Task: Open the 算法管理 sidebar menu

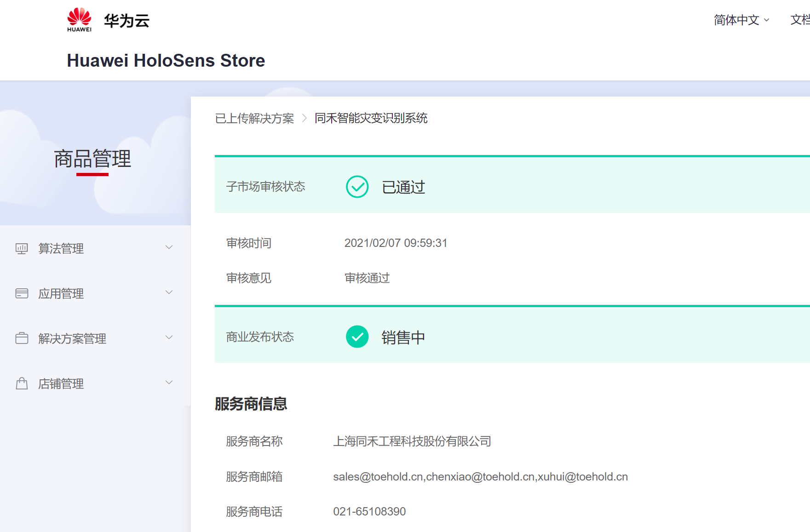Action: pos(61,249)
